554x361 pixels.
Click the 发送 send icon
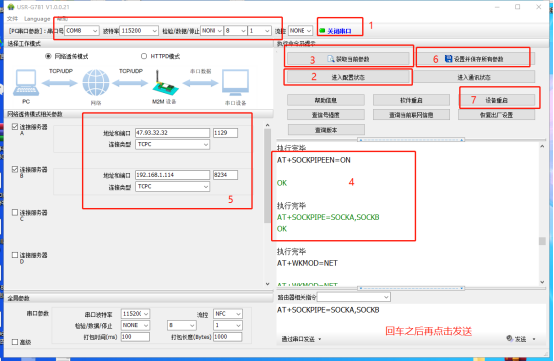[509, 338]
